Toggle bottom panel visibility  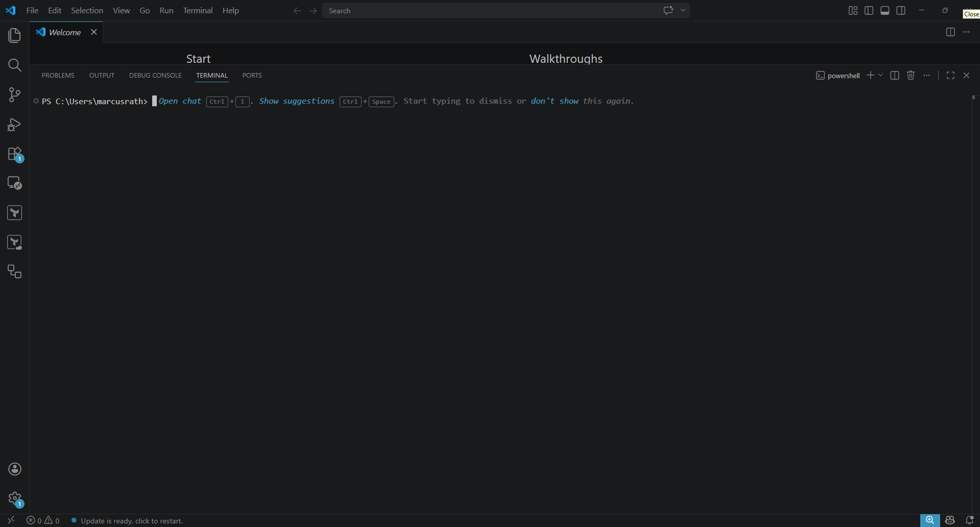point(885,11)
